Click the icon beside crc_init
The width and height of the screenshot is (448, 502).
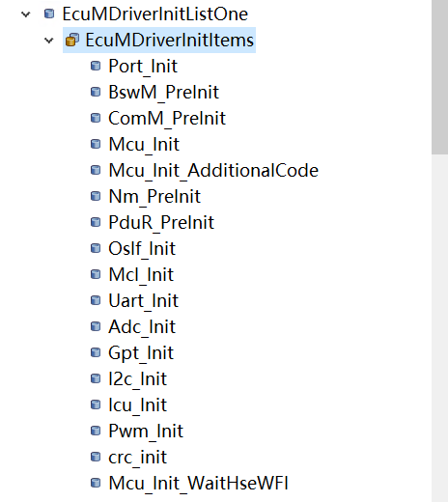pos(96,457)
